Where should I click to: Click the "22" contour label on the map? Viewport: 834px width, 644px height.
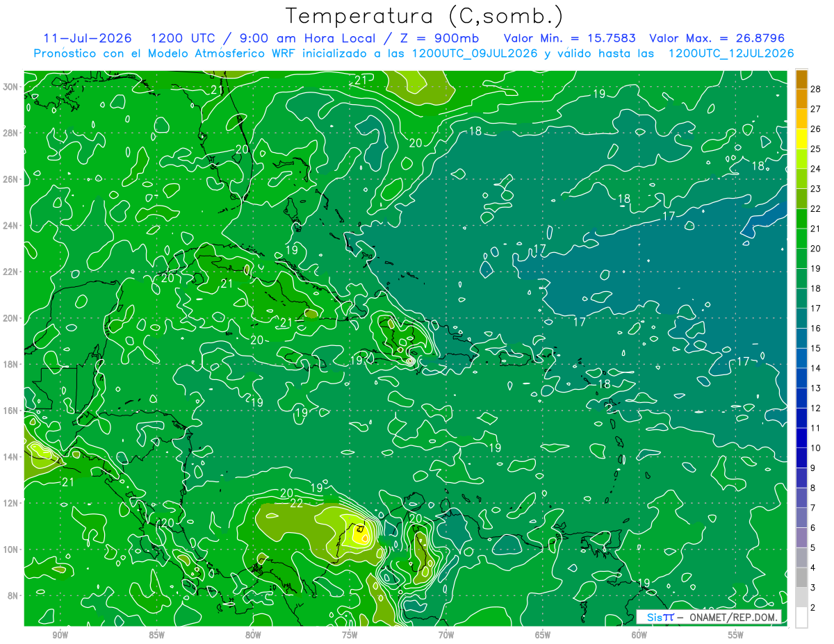297,504
